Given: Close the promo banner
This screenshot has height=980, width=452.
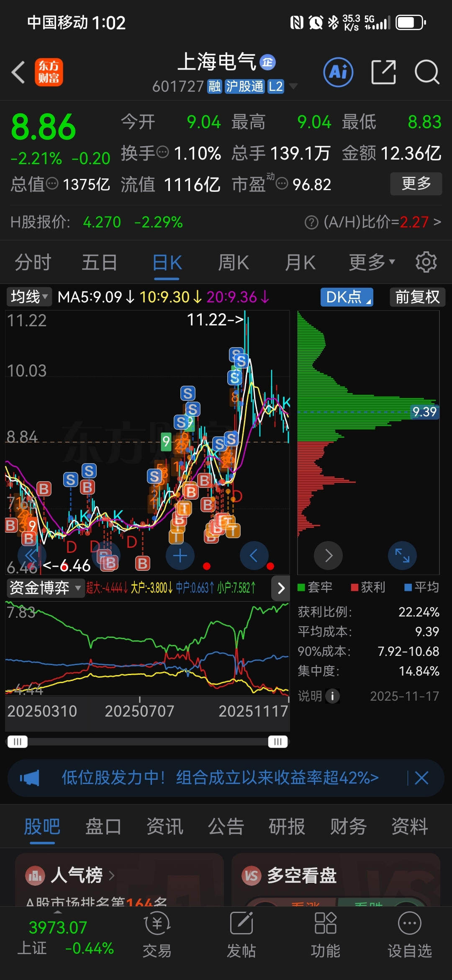Looking at the screenshot, I should [x=421, y=778].
